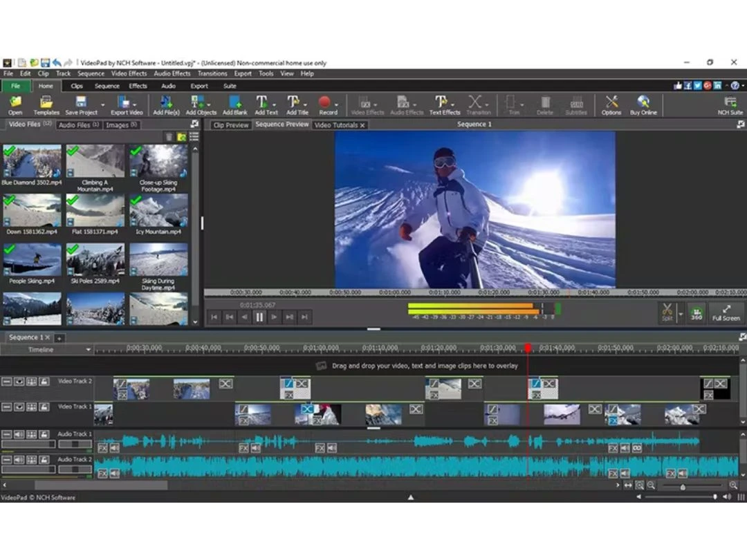Pause playback in the preview
The image size is (747, 560).
pyautogui.click(x=259, y=317)
